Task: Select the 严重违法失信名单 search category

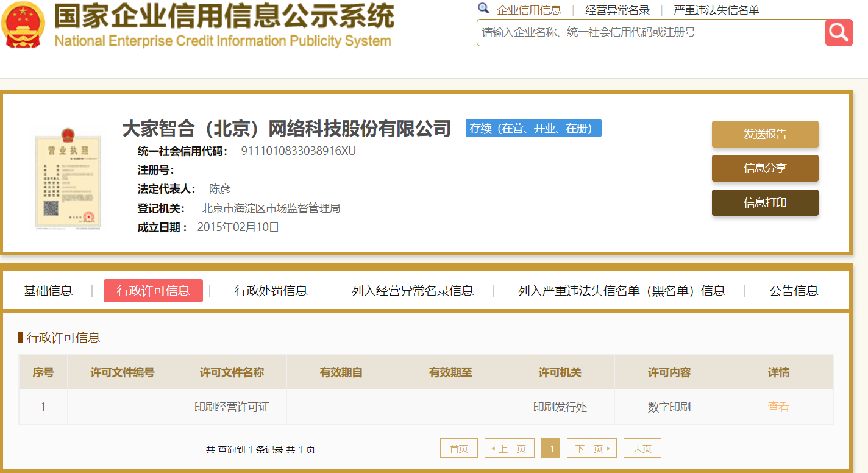Action: pyautogui.click(x=716, y=10)
